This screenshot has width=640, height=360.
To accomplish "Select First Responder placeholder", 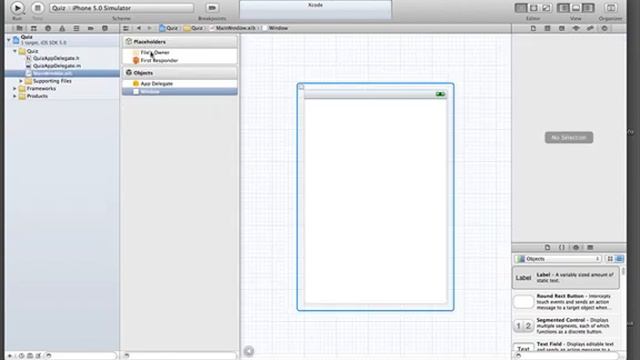I will 180,60.
